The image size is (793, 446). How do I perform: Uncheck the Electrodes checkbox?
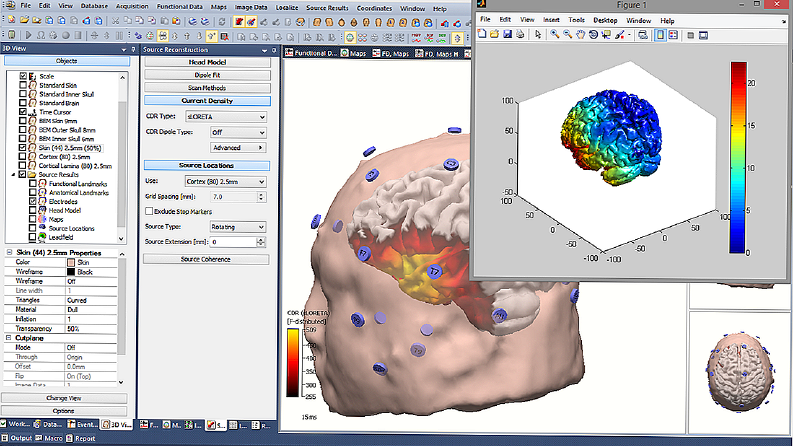click(x=33, y=201)
